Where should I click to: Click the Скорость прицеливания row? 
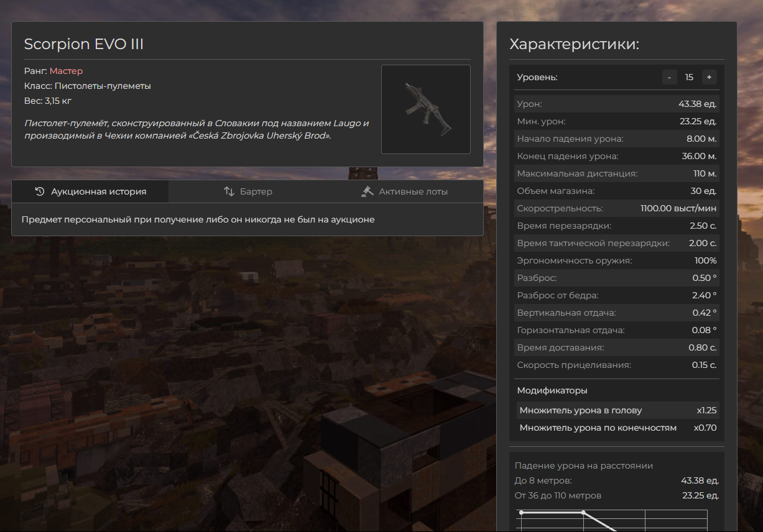pyautogui.click(x=617, y=365)
